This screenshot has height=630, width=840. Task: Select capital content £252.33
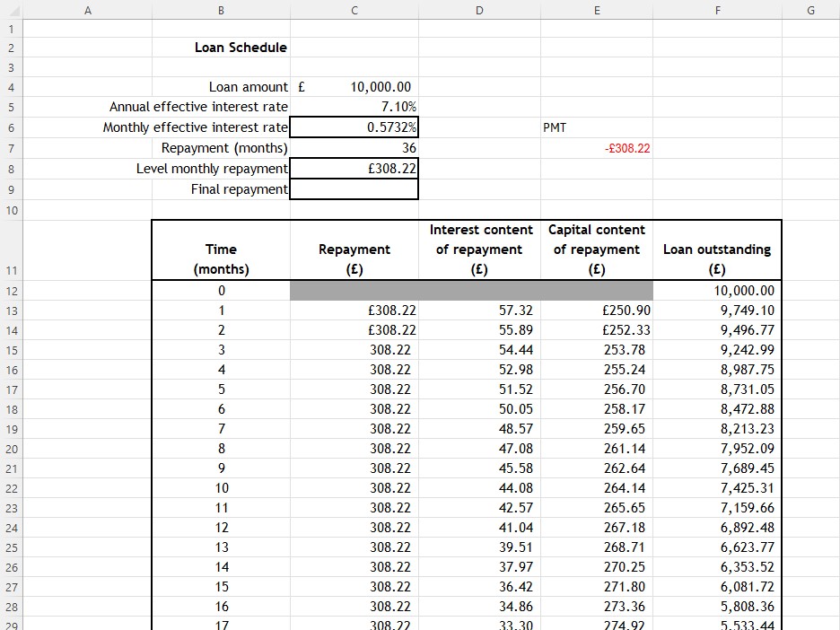(626, 330)
